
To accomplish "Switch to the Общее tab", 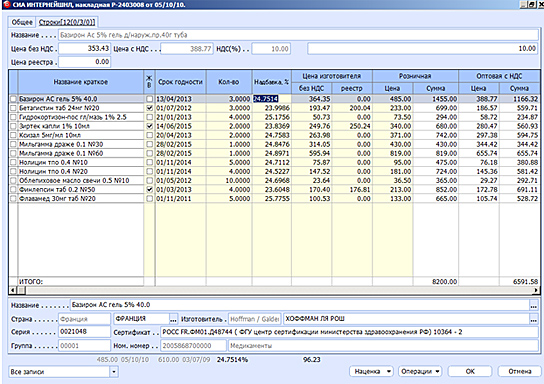I will (22, 22).
